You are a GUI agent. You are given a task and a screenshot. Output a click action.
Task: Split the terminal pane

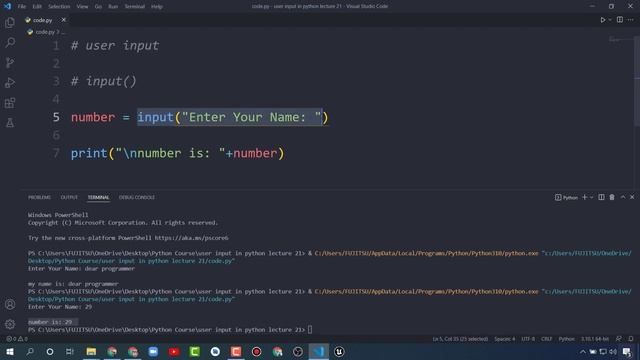601,197
